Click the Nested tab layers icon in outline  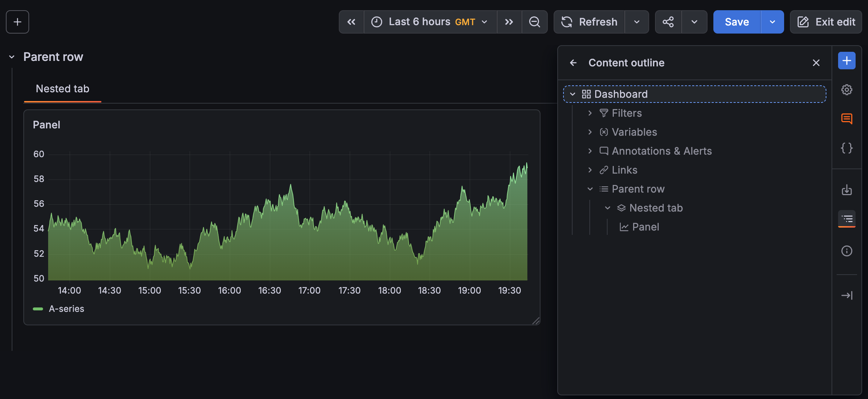pyautogui.click(x=621, y=208)
